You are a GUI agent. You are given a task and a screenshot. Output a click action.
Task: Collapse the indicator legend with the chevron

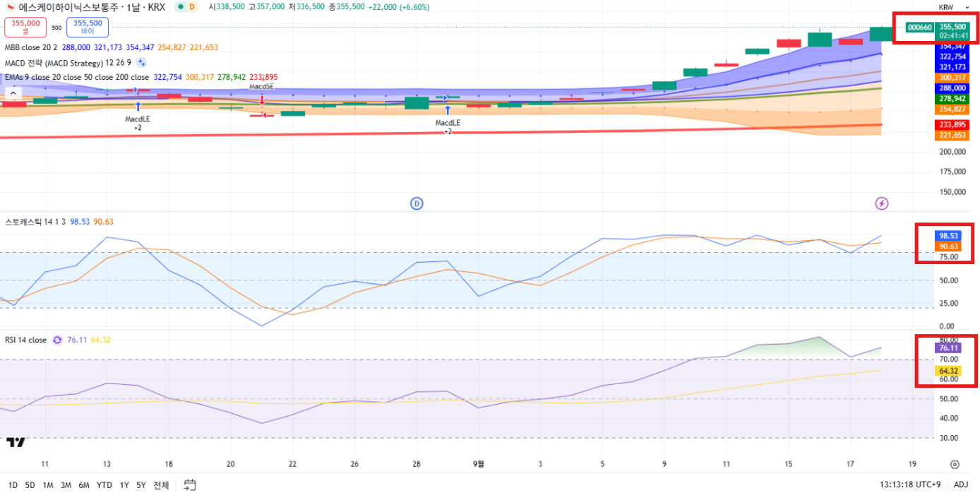(11, 92)
